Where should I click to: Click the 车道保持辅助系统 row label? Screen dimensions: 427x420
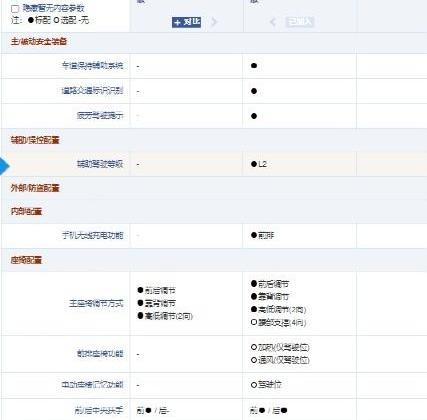tap(92, 66)
